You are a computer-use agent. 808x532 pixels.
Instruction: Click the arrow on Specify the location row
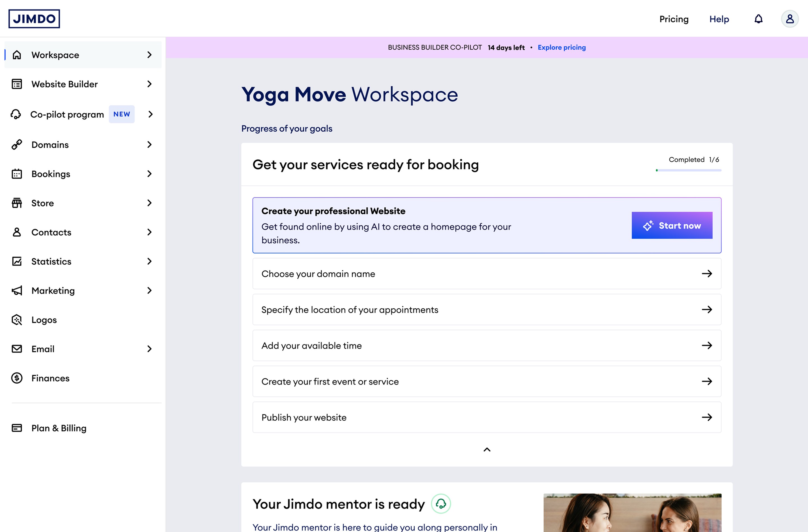(707, 309)
